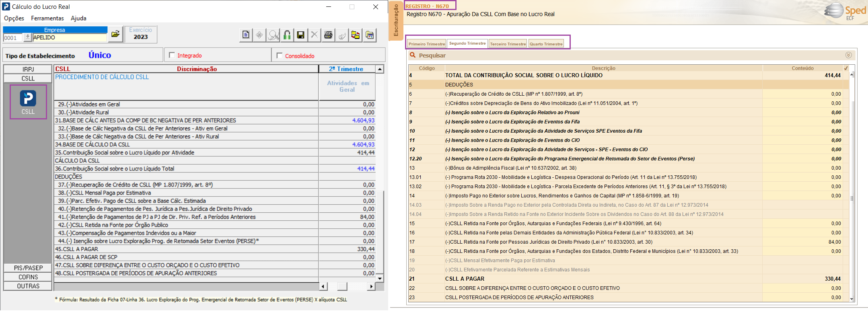868x312 pixels.
Task: Select the OUTRAS section button
Action: pyautogui.click(x=28, y=286)
